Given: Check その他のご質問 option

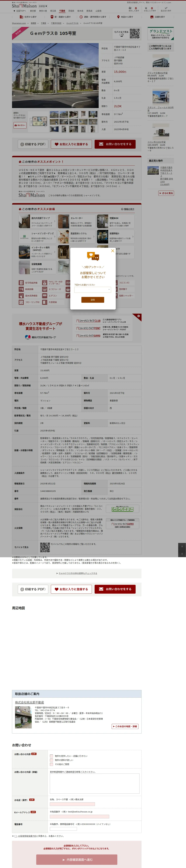Looking at the screenshot, I should pos(51,764).
